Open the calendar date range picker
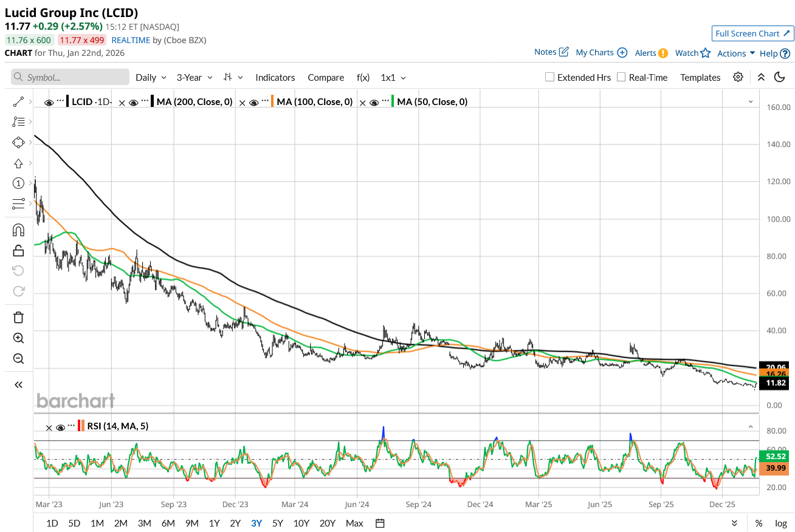Viewport: 795px width, 532px height. [x=380, y=523]
